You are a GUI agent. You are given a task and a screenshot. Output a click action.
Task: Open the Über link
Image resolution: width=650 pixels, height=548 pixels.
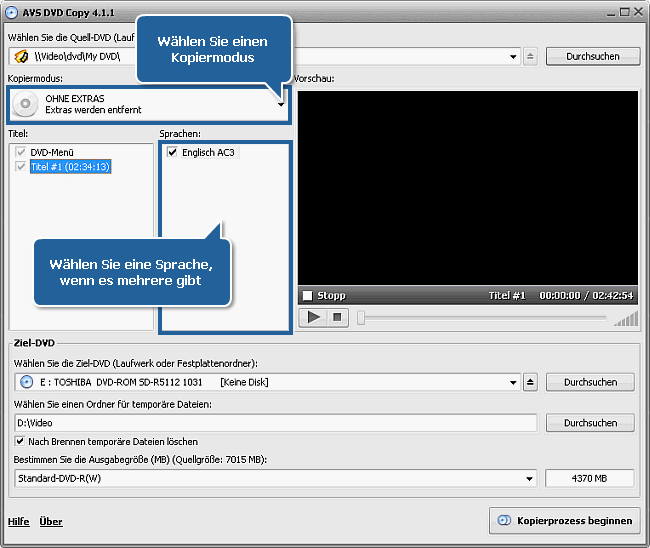tap(51, 521)
